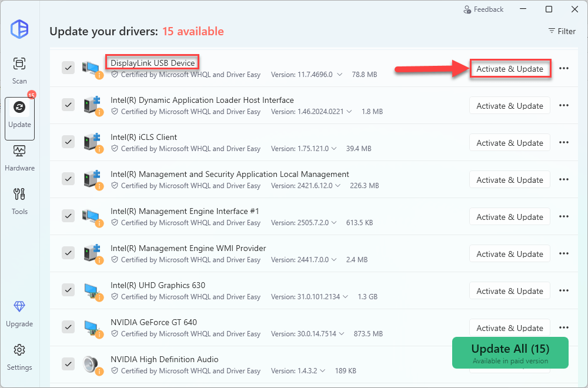Open more options for Intel(R) Management Engine WMI Provider
This screenshot has height=388, width=588.
pos(564,254)
